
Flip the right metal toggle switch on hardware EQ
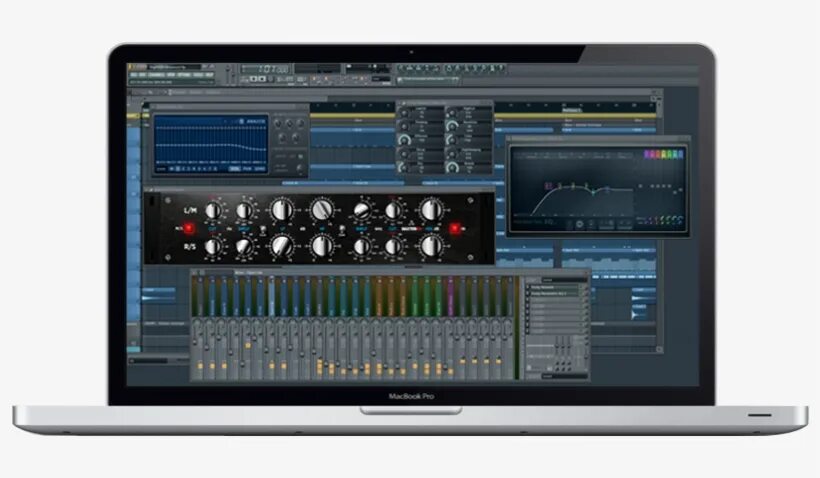pyautogui.click(x=341, y=229)
